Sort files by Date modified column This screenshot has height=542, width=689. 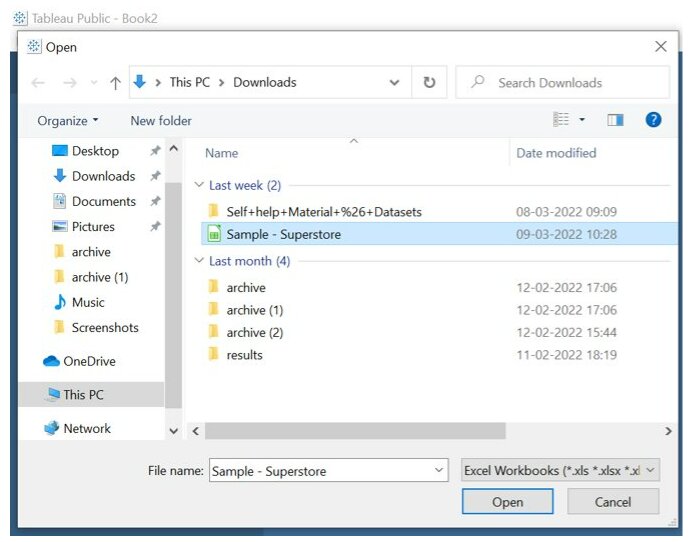point(556,153)
